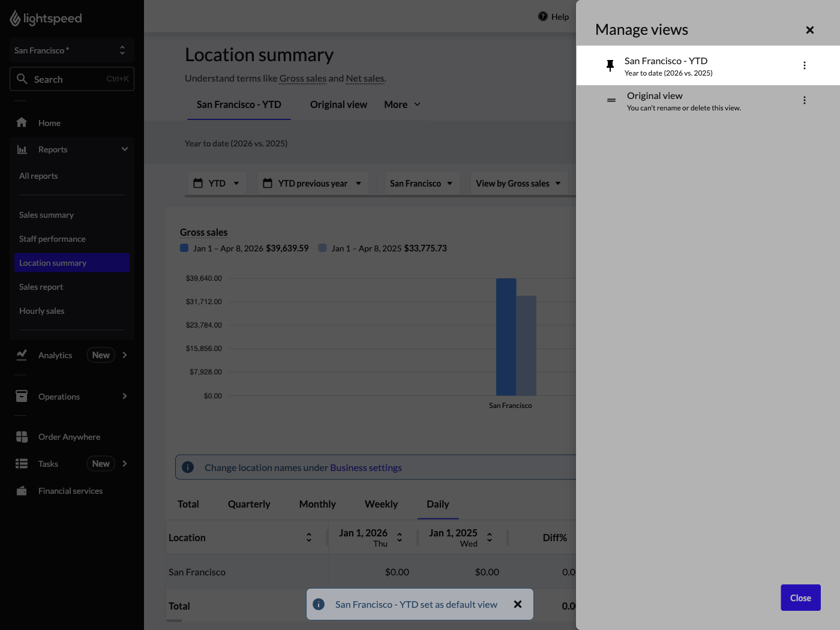This screenshot has width=840, height=630.
Task: Follow the Business settings link
Action: [x=366, y=467]
